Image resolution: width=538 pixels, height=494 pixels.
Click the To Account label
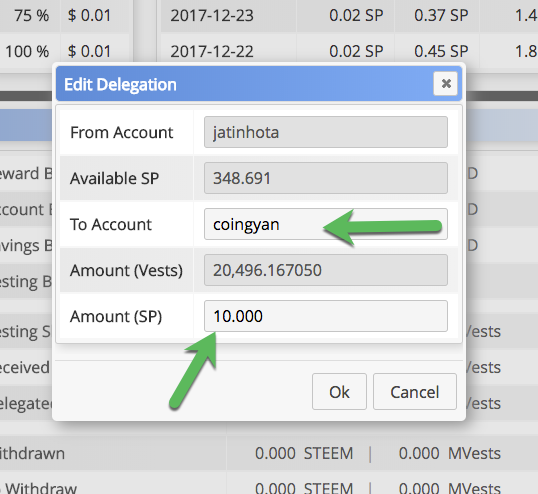click(110, 224)
